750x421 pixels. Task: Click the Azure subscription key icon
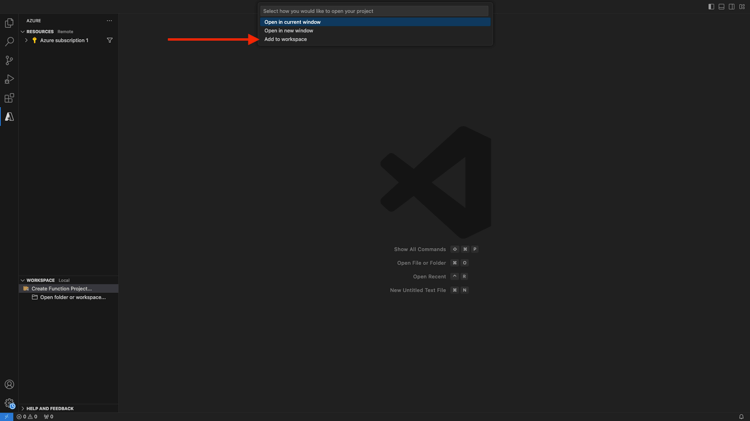[34, 40]
